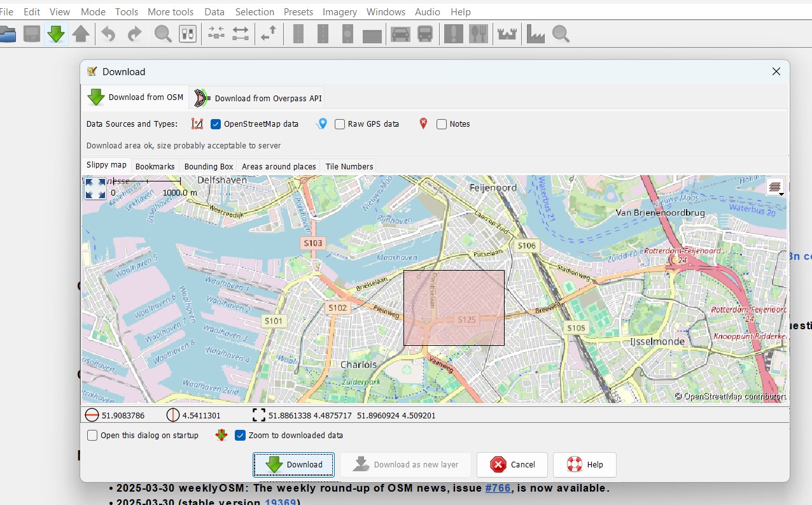812x505 pixels.
Task: Open weeklyOSM issue #766 link
Action: (498, 488)
